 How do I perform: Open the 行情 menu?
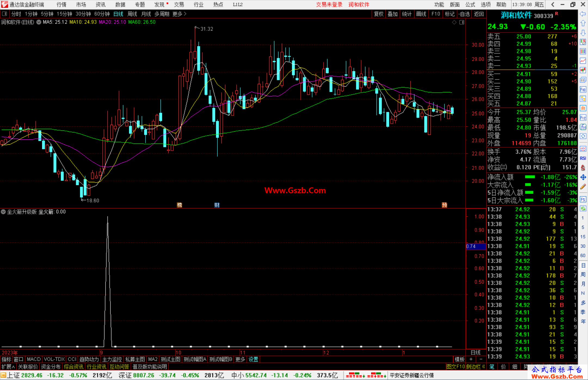(x=62, y=4)
